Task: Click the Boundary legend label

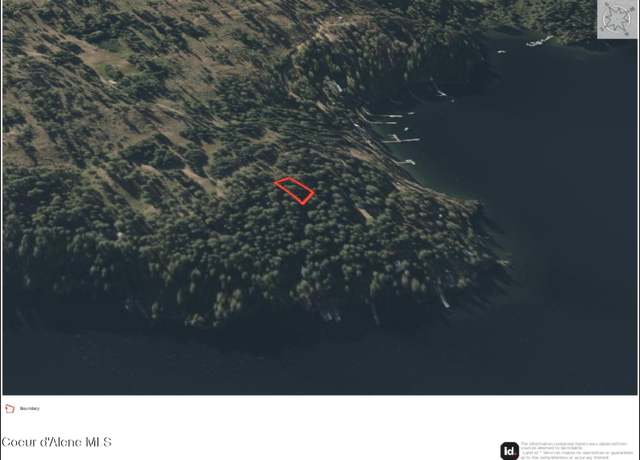Action: [x=30, y=409]
